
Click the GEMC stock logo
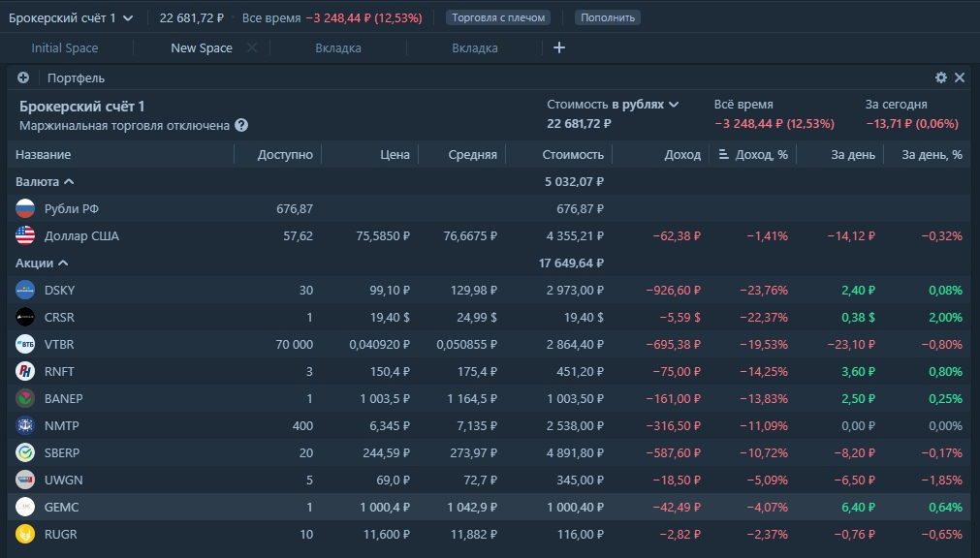point(25,508)
